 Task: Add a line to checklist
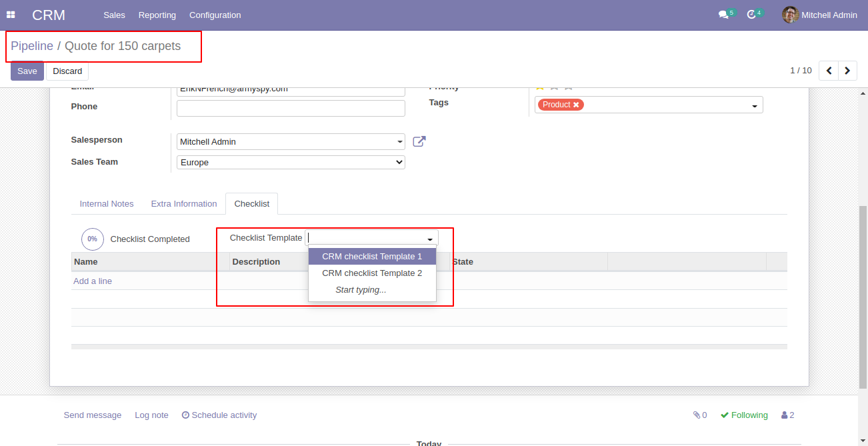click(93, 281)
